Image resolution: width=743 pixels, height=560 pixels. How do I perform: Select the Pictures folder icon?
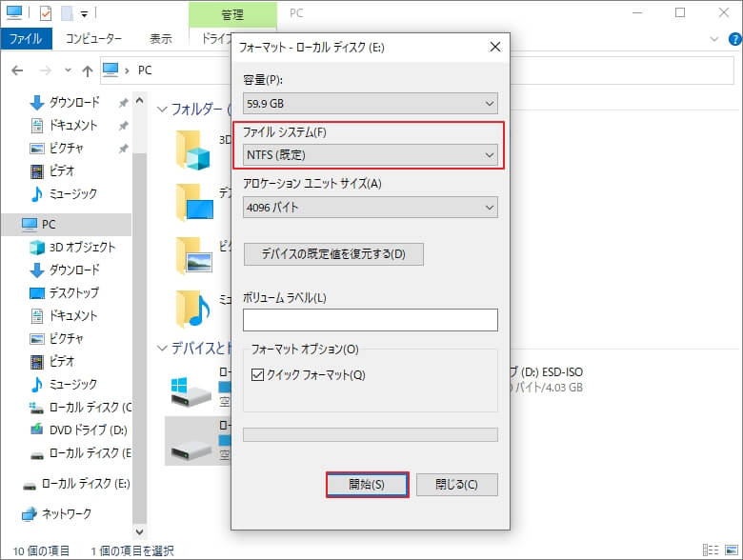click(193, 256)
